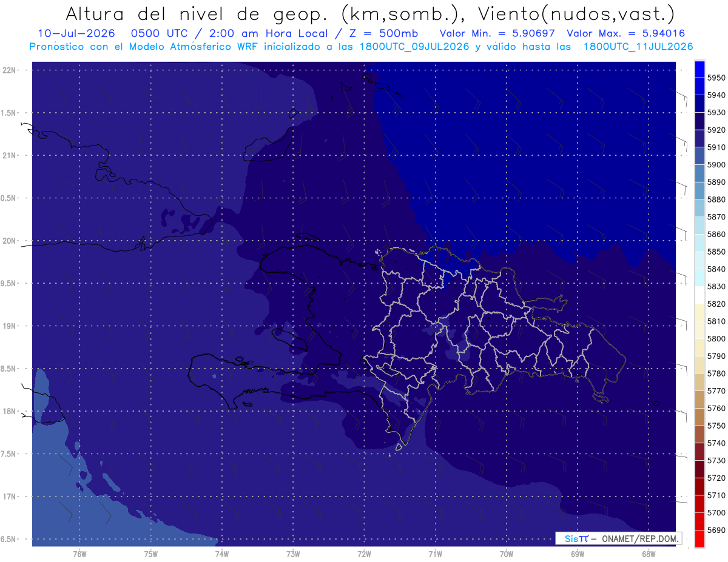Click the '18N' latitude label
Screen dimensions: 728x562
tap(9, 411)
